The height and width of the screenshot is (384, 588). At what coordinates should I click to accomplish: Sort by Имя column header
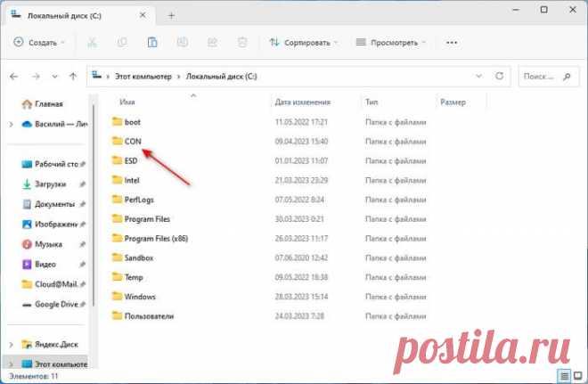127,102
